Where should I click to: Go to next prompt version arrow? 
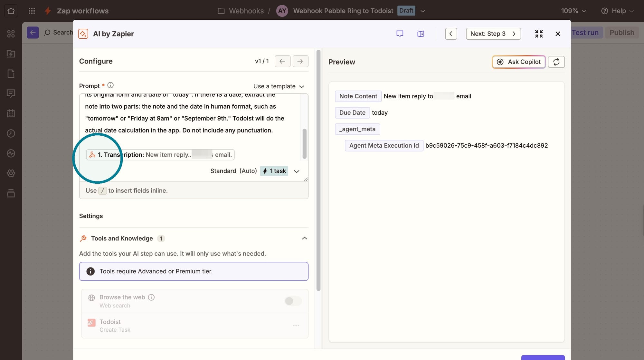300,61
